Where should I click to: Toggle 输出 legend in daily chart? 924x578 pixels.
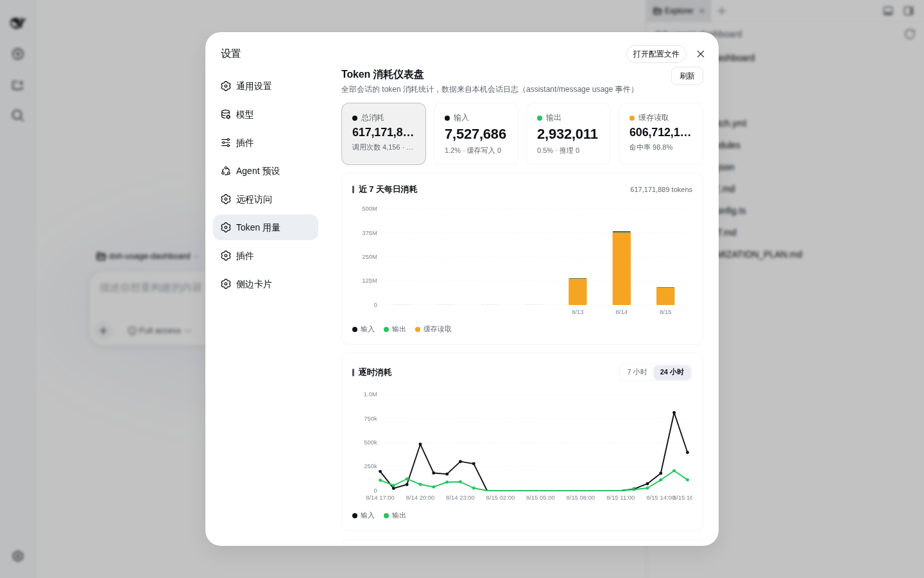point(395,329)
